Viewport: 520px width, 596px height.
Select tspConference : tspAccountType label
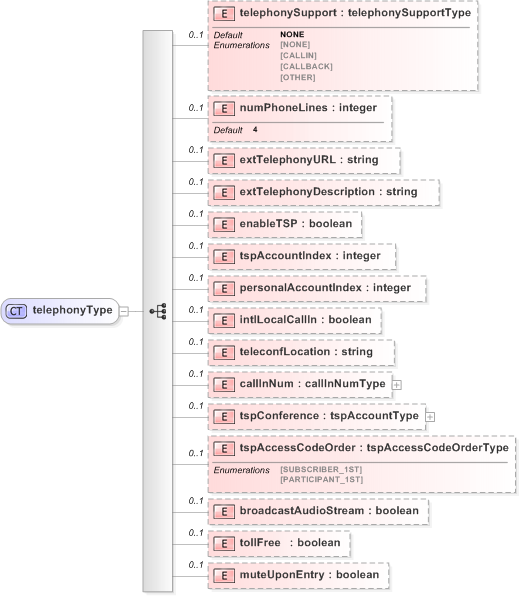[329, 415]
